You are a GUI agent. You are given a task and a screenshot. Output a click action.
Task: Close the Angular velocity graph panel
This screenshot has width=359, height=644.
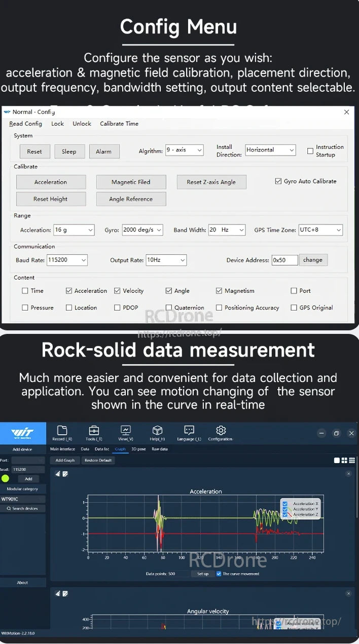pyautogui.click(x=348, y=593)
